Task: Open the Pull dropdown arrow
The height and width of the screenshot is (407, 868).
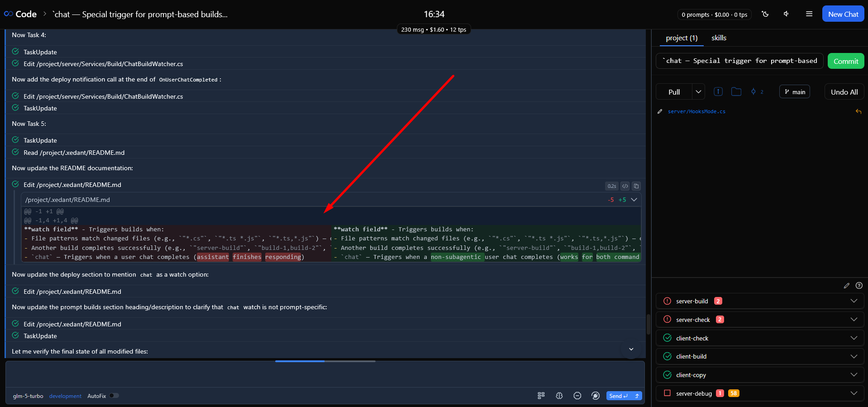Action: 698,91
